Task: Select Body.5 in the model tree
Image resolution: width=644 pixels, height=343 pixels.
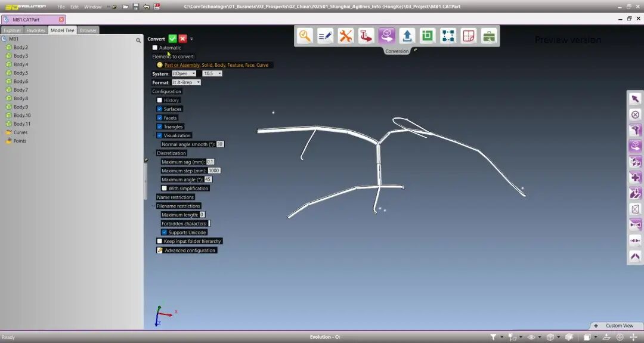Action: [21, 73]
